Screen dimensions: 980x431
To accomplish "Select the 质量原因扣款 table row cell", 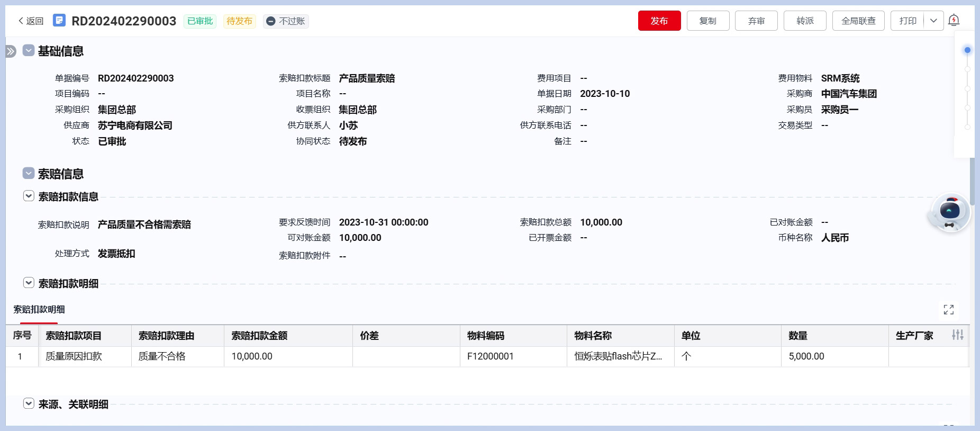I will (74, 356).
